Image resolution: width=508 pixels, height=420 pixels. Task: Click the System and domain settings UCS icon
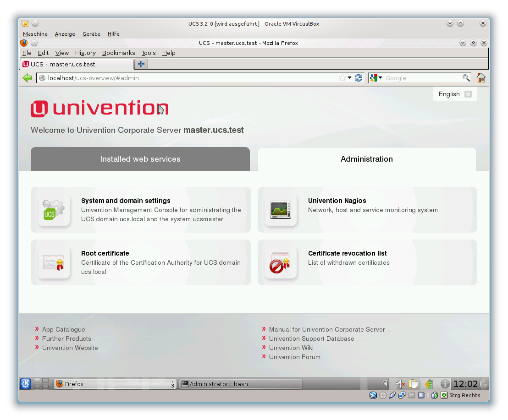click(x=54, y=210)
